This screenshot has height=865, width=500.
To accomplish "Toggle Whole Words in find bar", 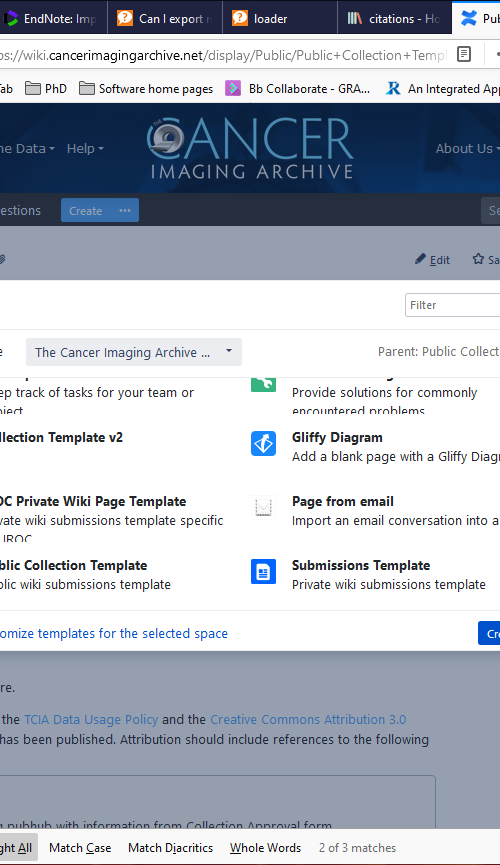I will [x=265, y=848].
